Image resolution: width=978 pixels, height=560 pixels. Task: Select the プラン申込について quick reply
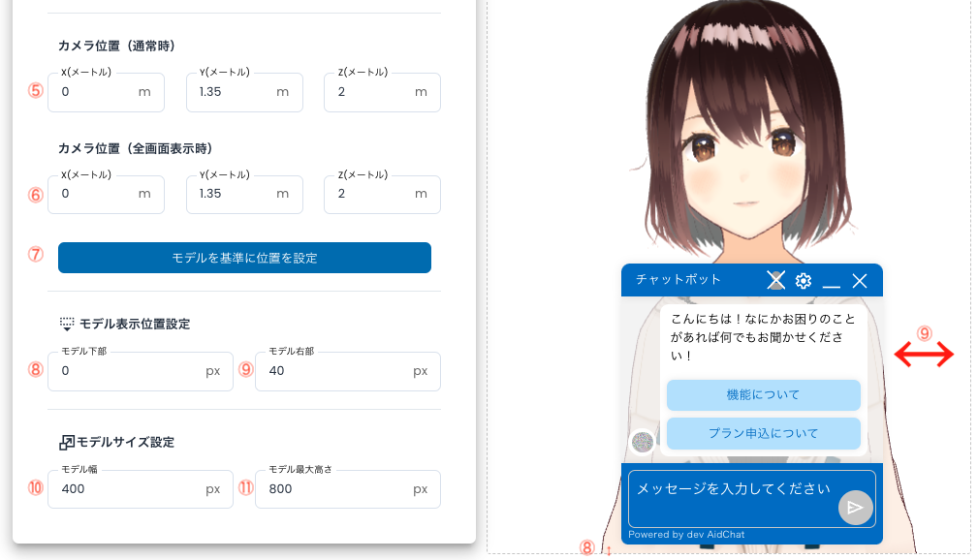(x=763, y=433)
